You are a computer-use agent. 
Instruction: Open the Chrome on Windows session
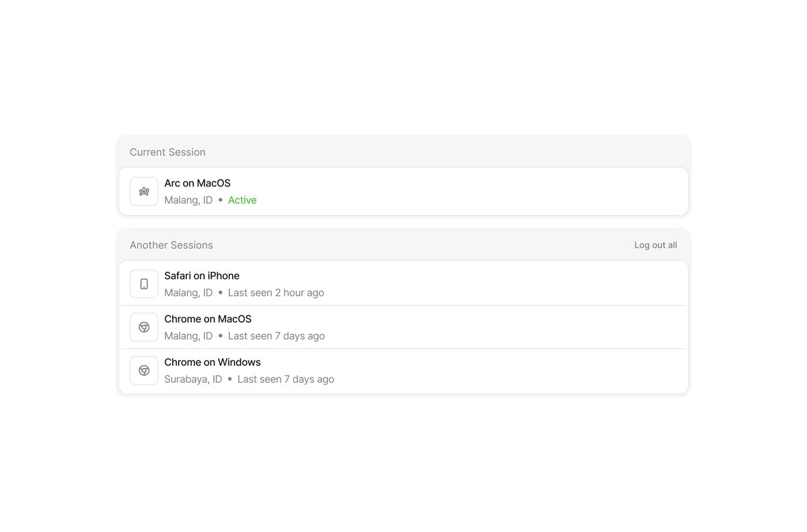point(403,370)
